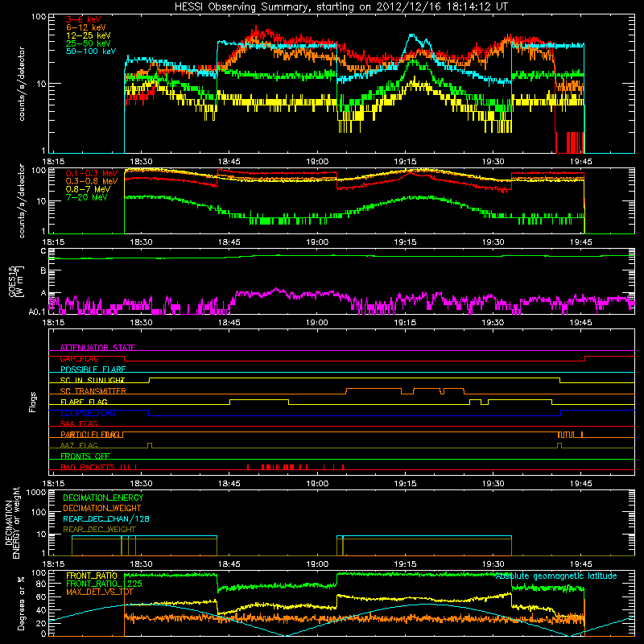Screen dimensions: 644x644
Task: Click the orange 6-12 keV legend label
Action: click(x=86, y=27)
